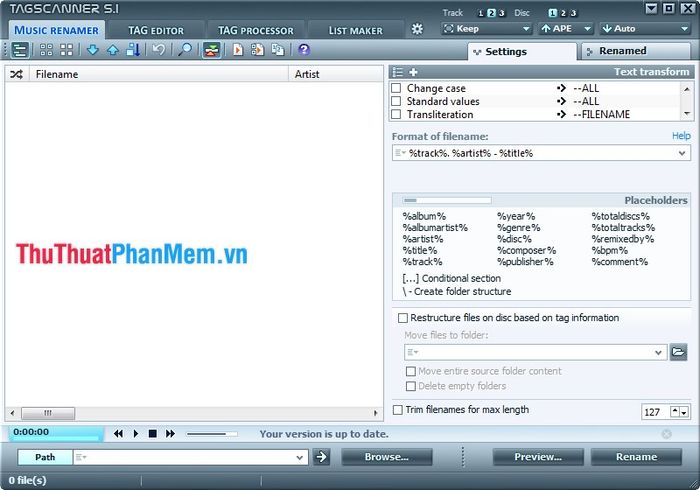Viewport: 700px width, 490px height.
Task: Check Move entire source folder content
Action: 411,371
